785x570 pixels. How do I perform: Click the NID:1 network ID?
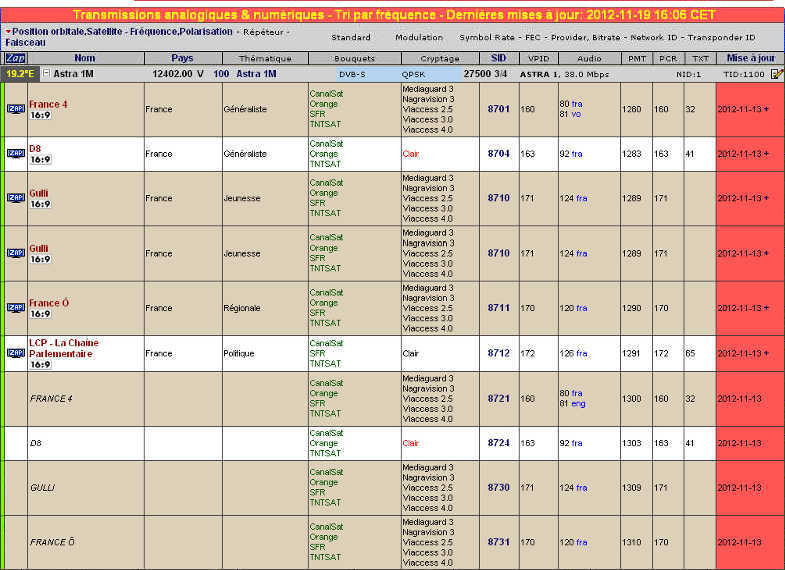tap(688, 74)
